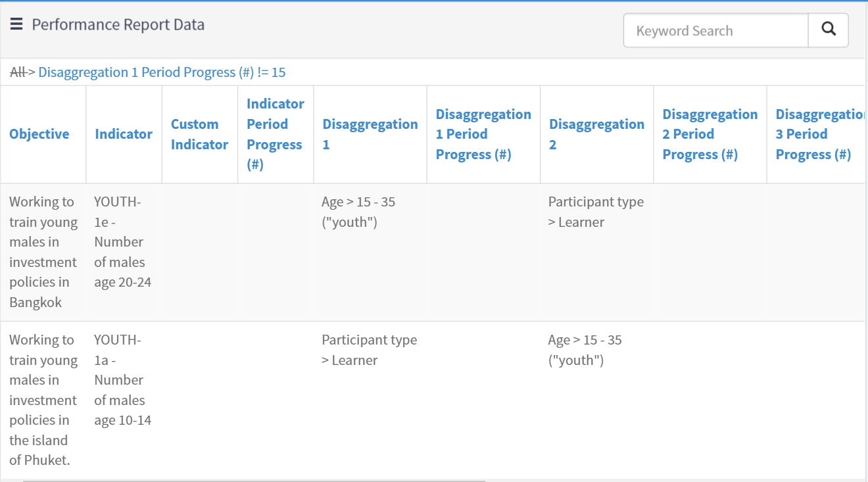The height and width of the screenshot is (482, 868).
Task: Sort by the Disaggregation 1 column header
Action: pos(370,134)
